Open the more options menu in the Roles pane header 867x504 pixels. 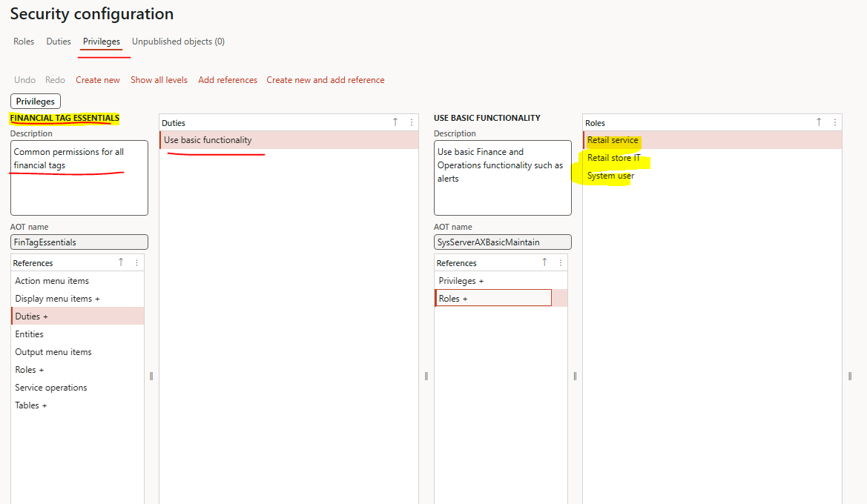pyautogui.click(x=835, y=122)
